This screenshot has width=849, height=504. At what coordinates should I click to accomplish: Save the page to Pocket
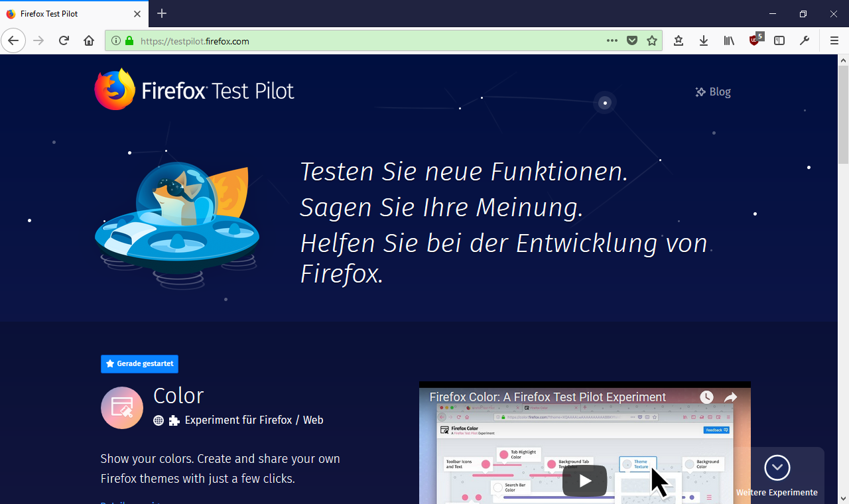(631, 40)
